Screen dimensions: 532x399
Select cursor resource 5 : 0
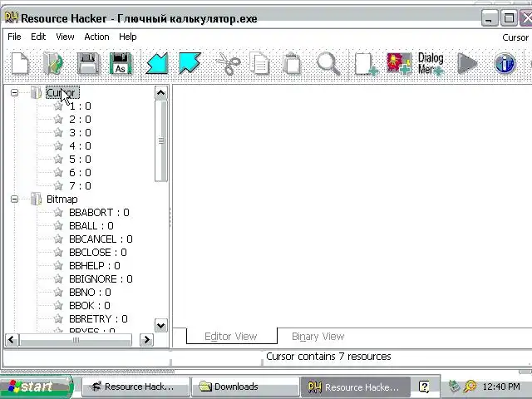[80, 159]
